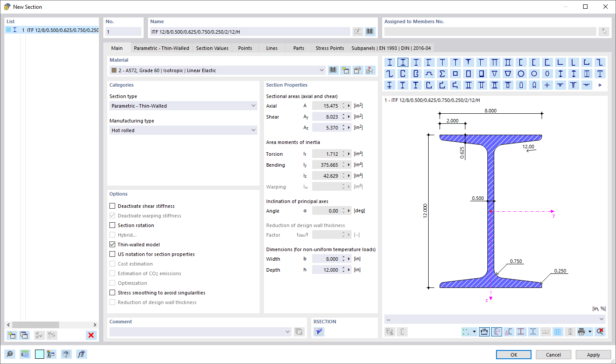Open the RSECTION tool icon
The height and width of the screenshot is (364, 616).
pyautogui.click(x=319, y=332)
